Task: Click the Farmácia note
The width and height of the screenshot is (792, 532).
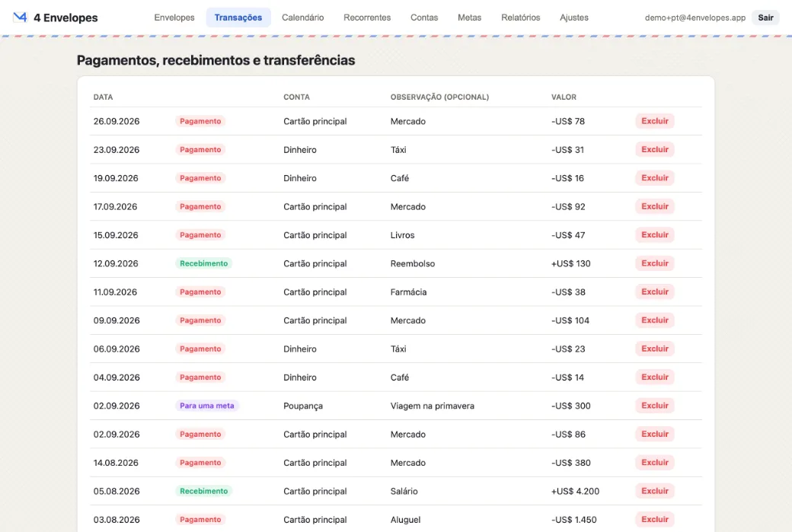Action: (408, 291)
